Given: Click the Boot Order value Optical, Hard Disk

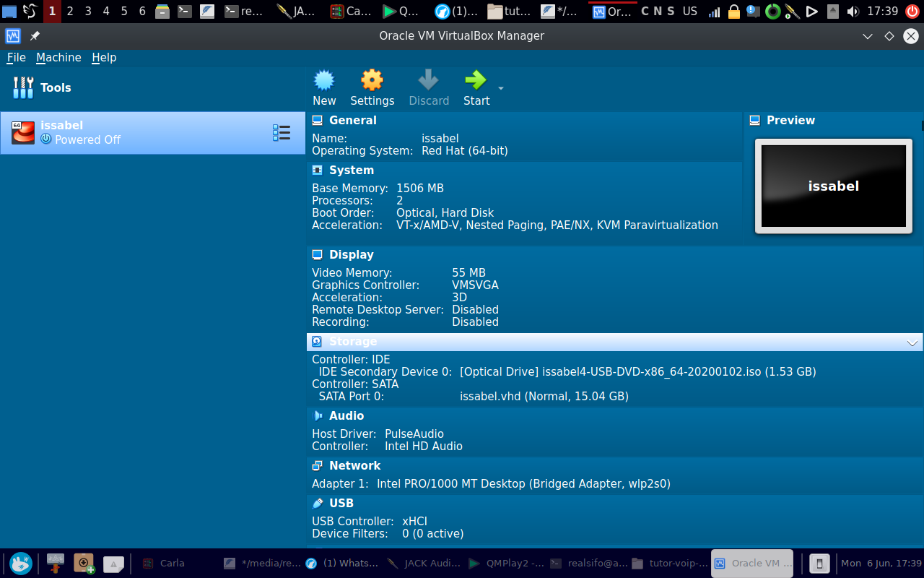Looking at the screenshot, I should click(445, 213).
